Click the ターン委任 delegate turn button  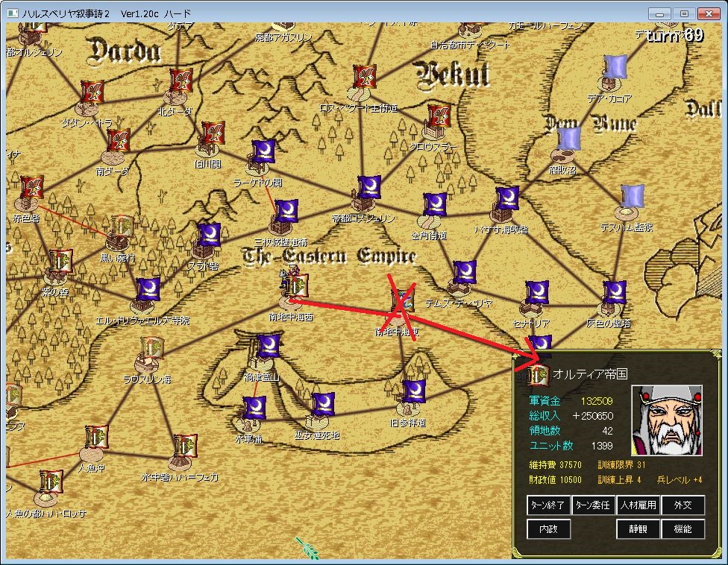593,505
